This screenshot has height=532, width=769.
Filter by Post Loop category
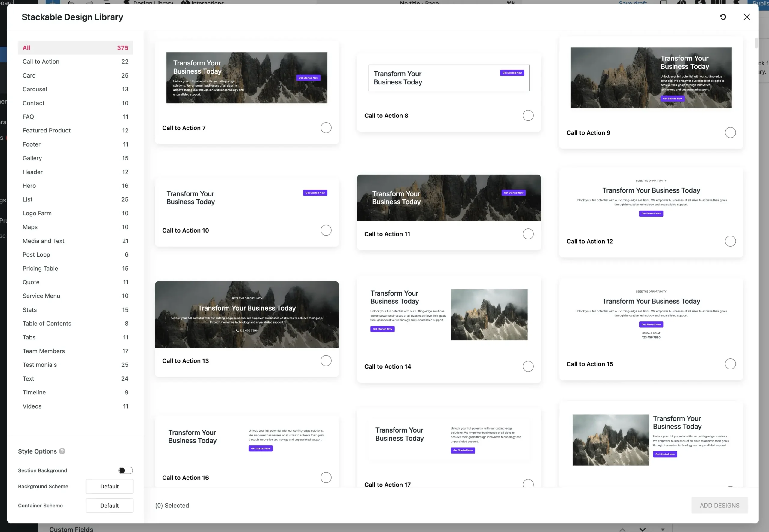(x=75, y=255)
